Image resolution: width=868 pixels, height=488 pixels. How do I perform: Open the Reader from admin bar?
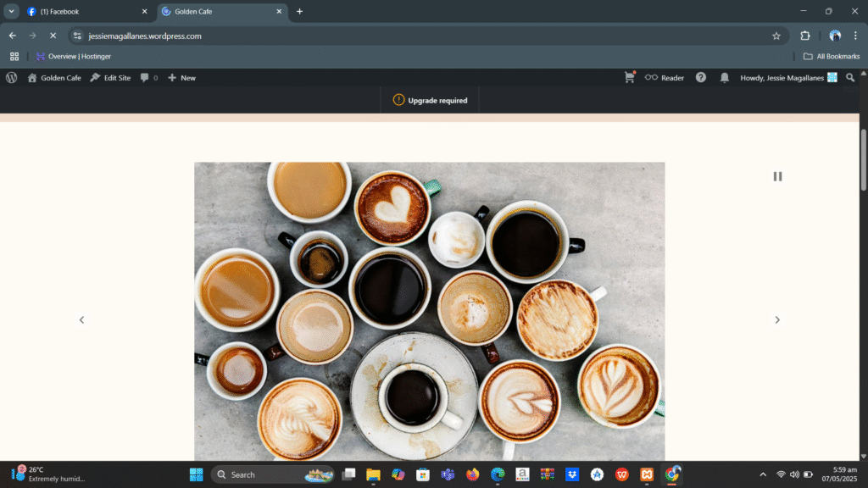click(x=665, y=77)
